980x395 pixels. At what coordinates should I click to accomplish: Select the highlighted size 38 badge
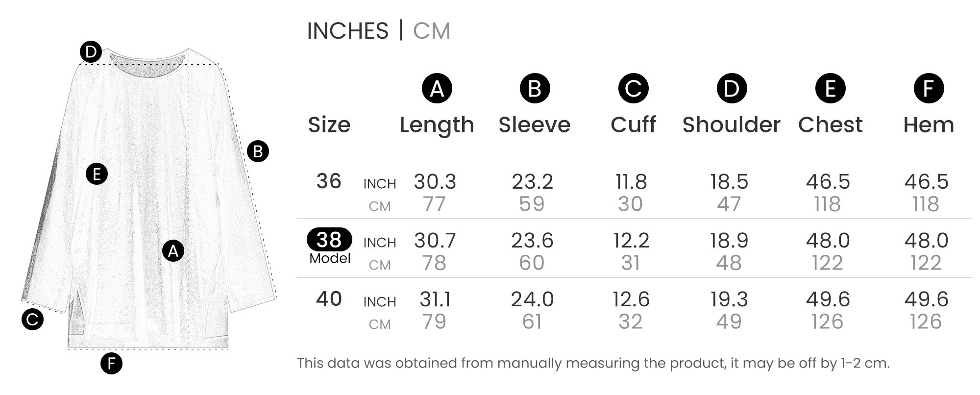tap(329, 240)
